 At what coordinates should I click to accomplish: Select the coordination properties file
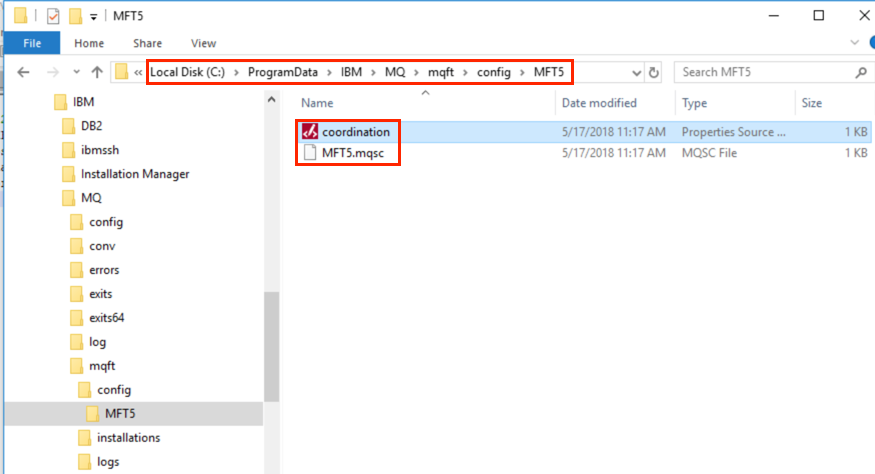355,132
